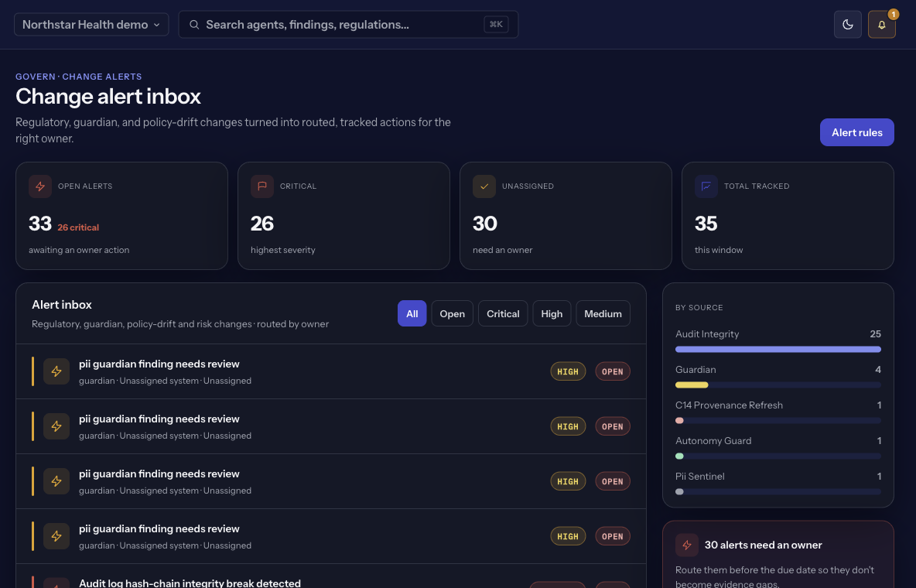Viewport: 916px width, 588px height.
Task: Click the Guardian source progress bar
Action: pos(778,385)
